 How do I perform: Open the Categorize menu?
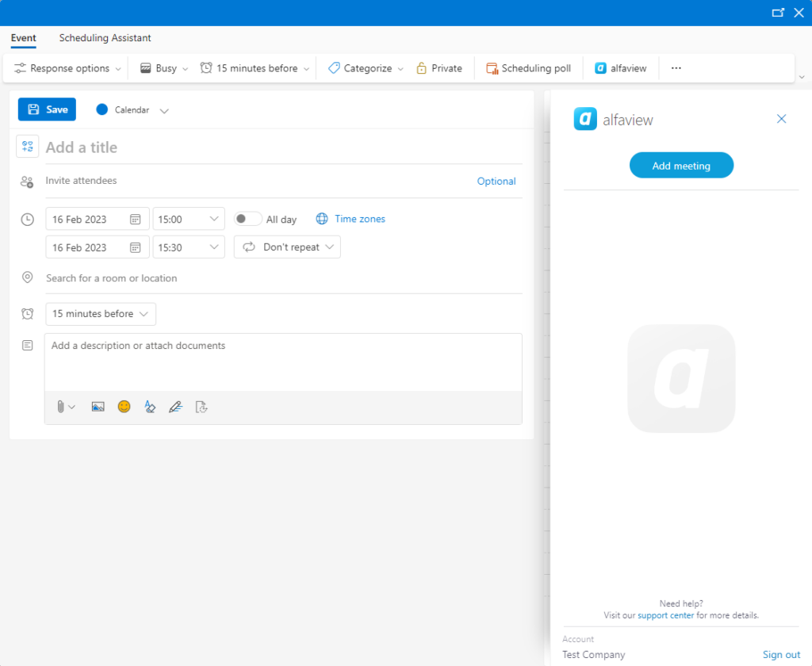(363, 68)
